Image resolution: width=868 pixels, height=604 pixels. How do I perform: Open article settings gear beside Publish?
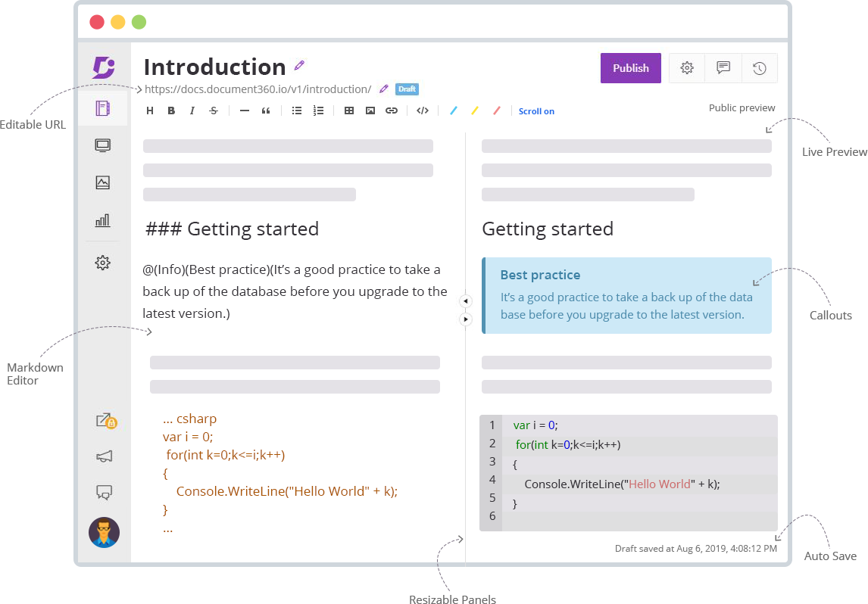tap(687, 68)
